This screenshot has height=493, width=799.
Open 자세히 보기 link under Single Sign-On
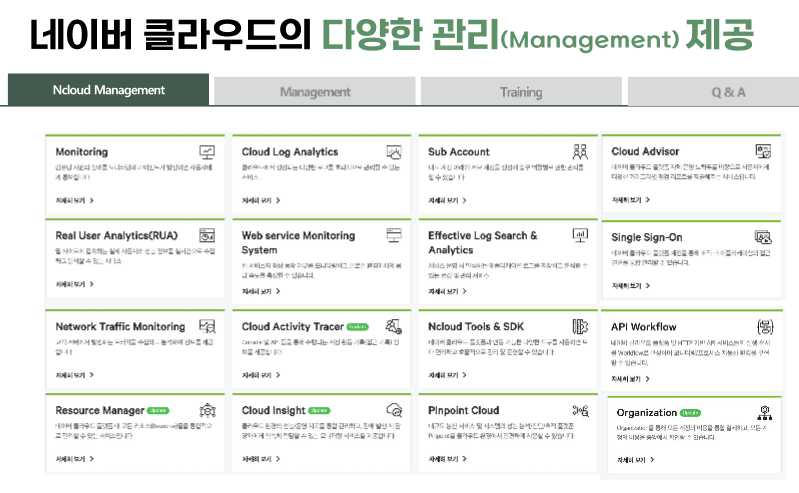pyautogui.click(x=631, y=286)
